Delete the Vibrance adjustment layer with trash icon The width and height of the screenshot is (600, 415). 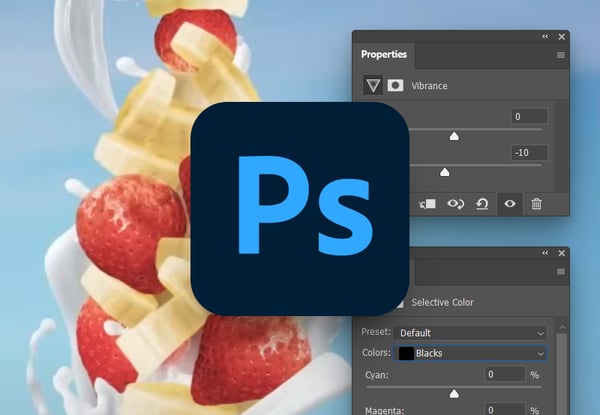536,204
